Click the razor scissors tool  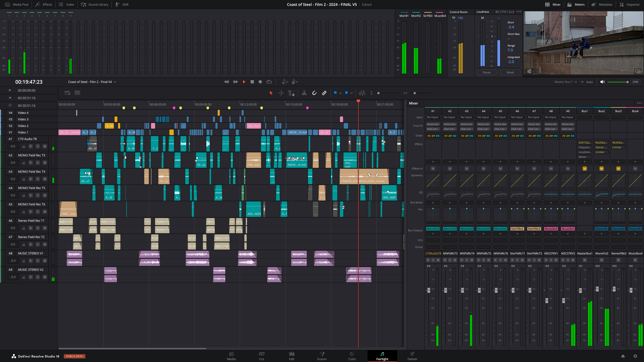pos(304,93)
